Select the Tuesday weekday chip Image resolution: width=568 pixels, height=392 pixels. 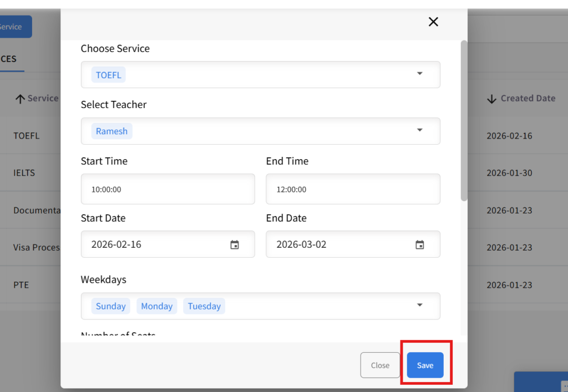[204, 306]
